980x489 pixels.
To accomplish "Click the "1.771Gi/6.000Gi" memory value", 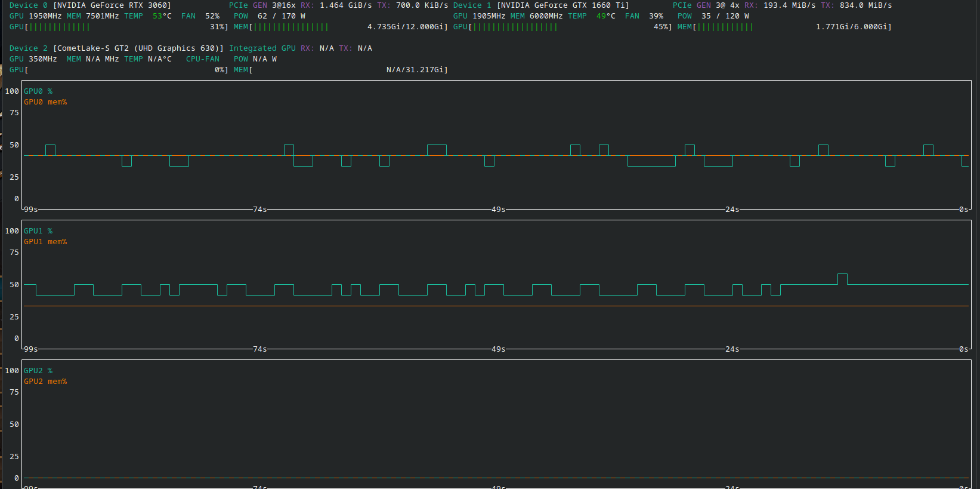I will [x=852, y=27].
